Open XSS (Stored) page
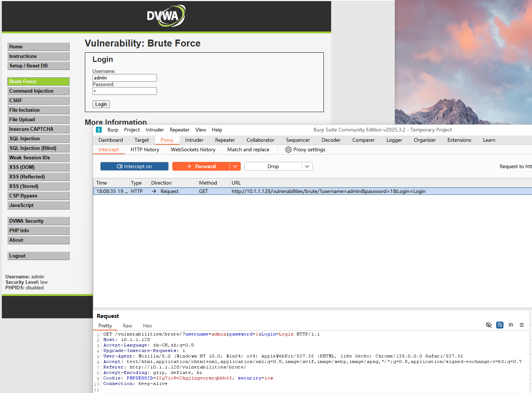The height and width of the screenshot is (393, 532). click(x=38, y=186)
